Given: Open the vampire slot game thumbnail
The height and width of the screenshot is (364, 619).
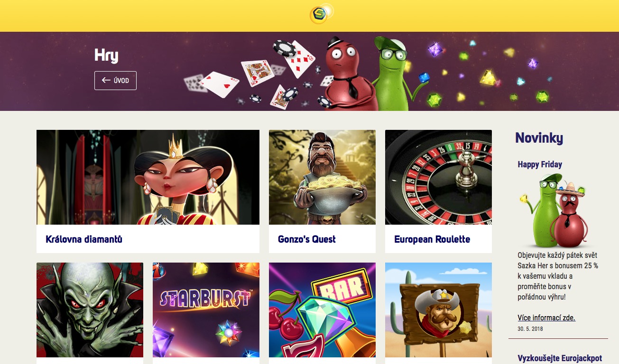Looking at the screenshot, I should (x=90, y=310).
